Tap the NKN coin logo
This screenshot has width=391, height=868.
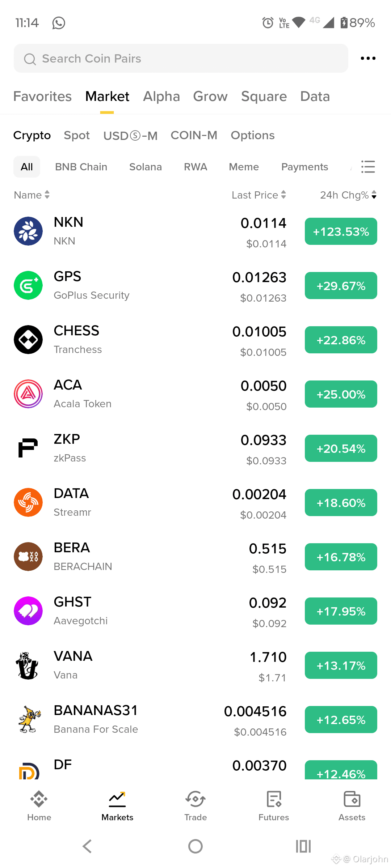[x=28, y=231]
